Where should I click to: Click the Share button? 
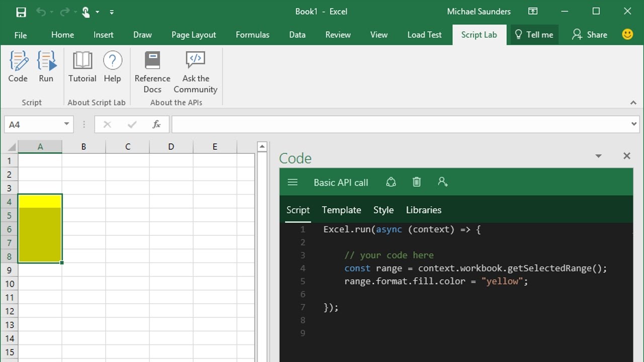pos(590,35)
